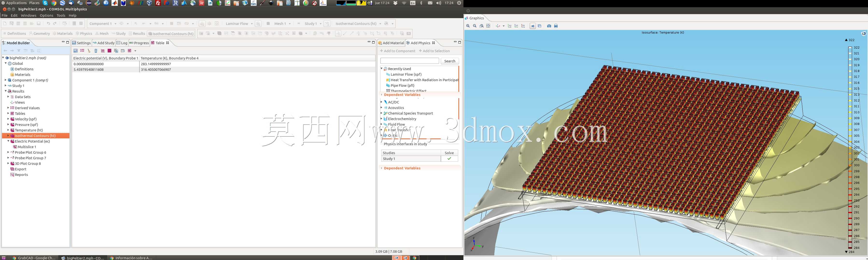The width and height of the screenshot is (868, 260).
Task: Toggle Study 1 solve checkmark
Action: 449,159
